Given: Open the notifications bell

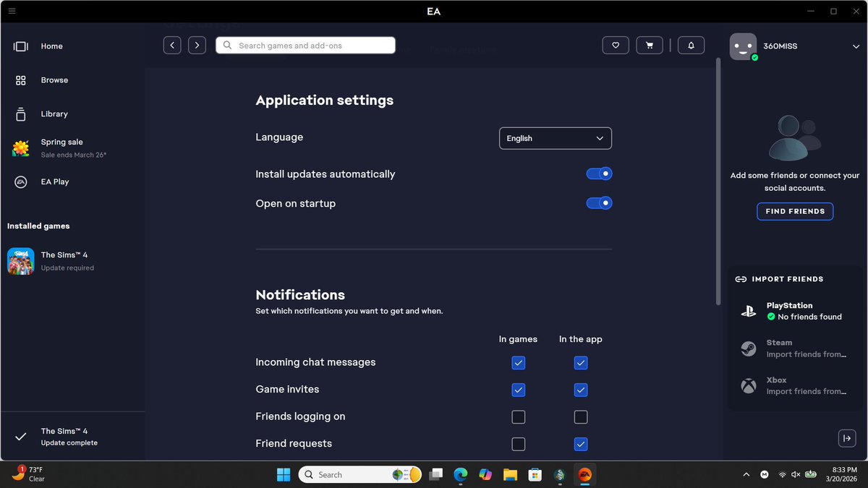Looking at the screenshot, I should click(x=691, y=46).
